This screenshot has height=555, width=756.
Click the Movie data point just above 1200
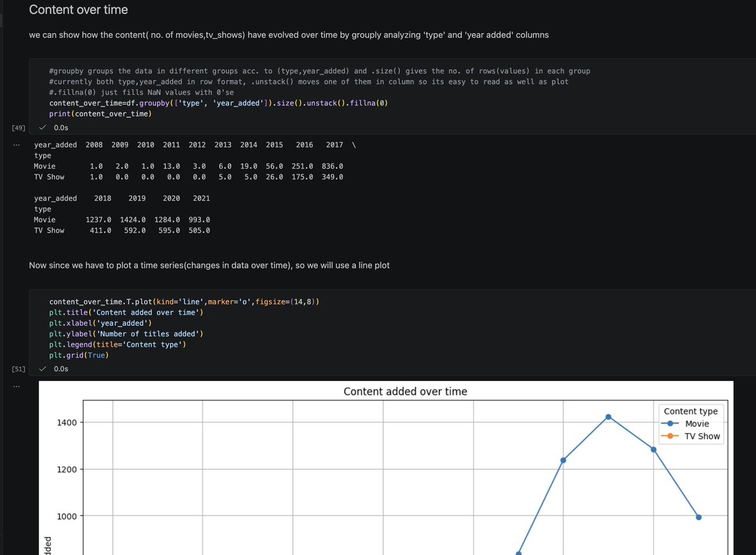pyautogui.click(x=563, y=460)
